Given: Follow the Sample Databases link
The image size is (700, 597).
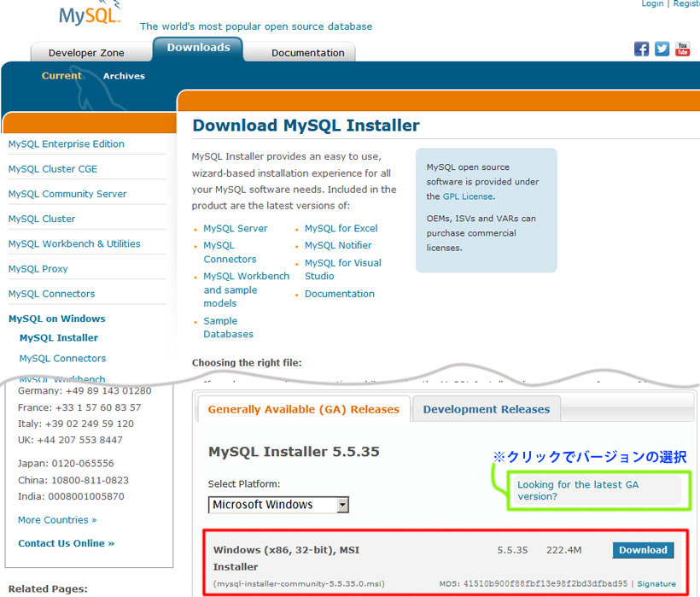Looking at the screenshot, I should 228,327.
